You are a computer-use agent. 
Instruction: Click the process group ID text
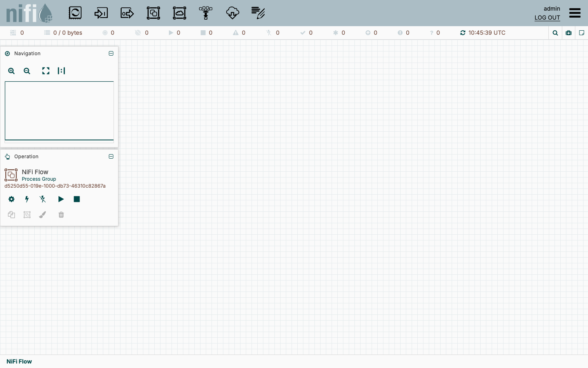(55, 186)
